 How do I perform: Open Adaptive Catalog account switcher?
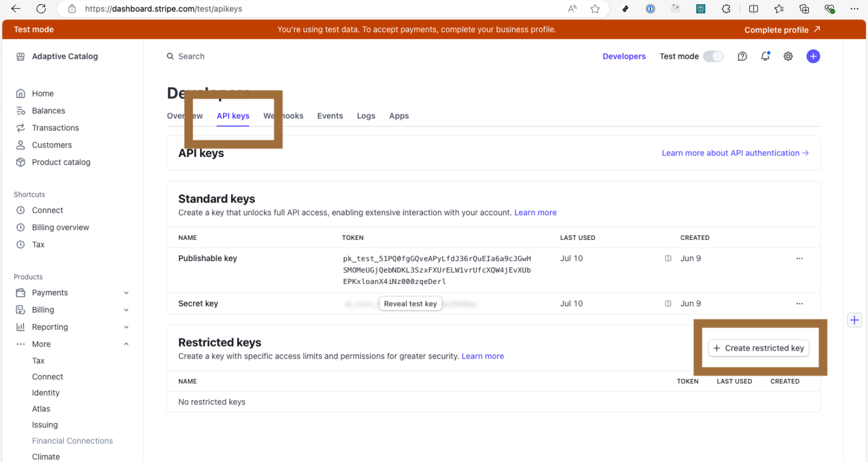pos(57,56)
